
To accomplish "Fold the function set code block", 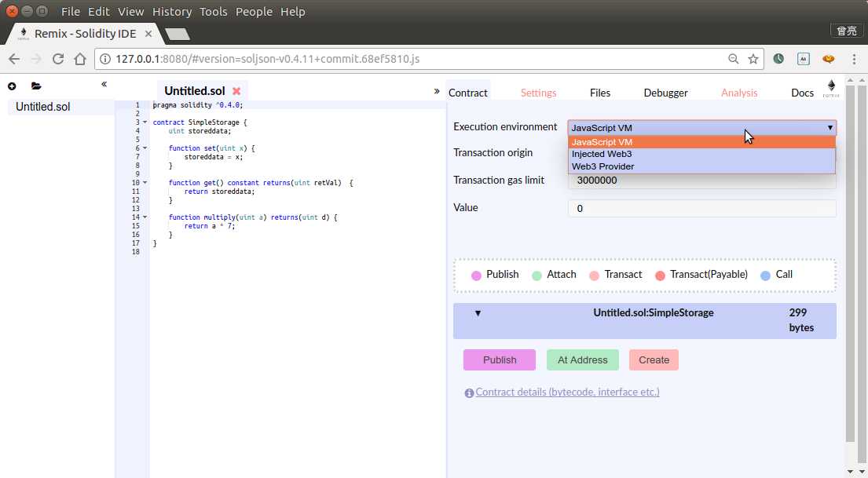I will click(x=145, y=148).
